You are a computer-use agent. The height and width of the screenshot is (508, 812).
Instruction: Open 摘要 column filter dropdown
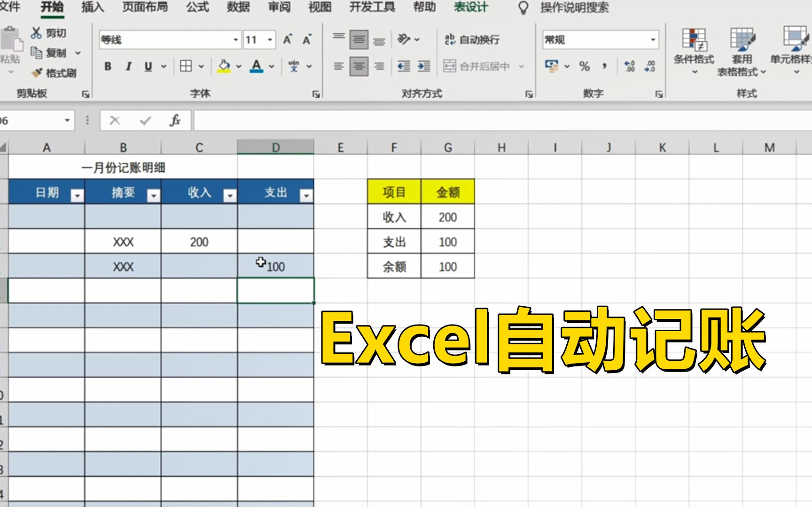[x=153, y=195]
